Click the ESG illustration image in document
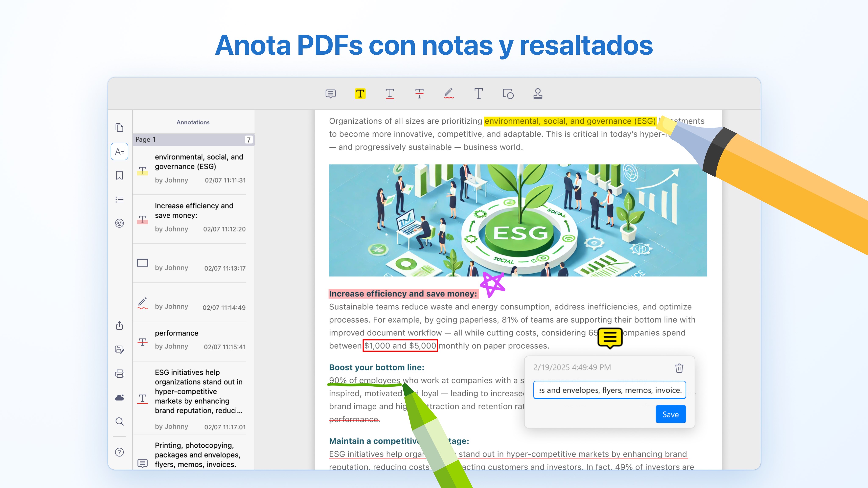 pos(518,220)
